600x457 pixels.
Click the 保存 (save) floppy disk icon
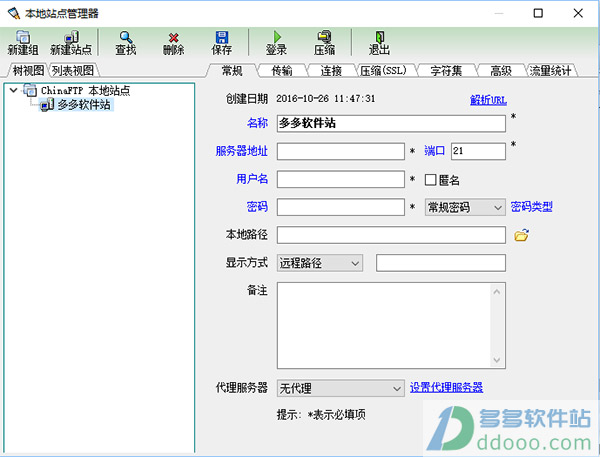pyautogui.click(x=222, y=38)
